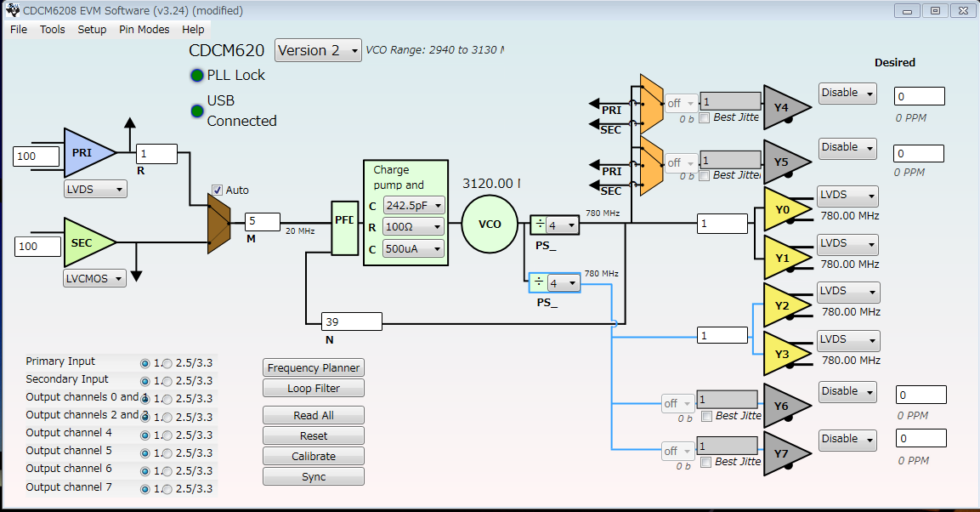Select 2.5/3.3 for Primary Input

[167, 363]
